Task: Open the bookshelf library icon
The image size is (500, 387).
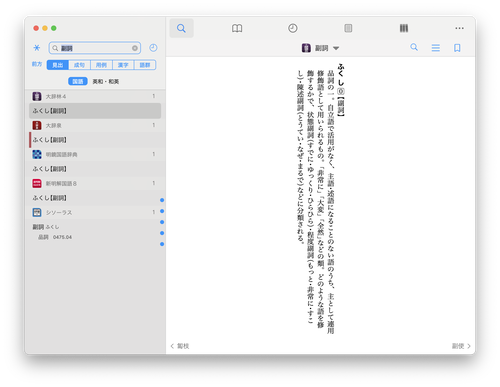Action: (x=404, y=28)
